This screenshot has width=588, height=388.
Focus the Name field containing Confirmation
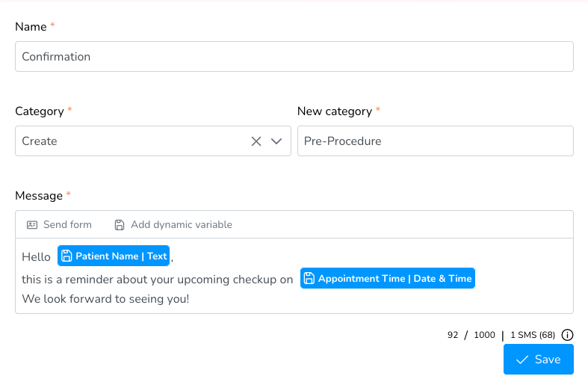tap(294, 57)
